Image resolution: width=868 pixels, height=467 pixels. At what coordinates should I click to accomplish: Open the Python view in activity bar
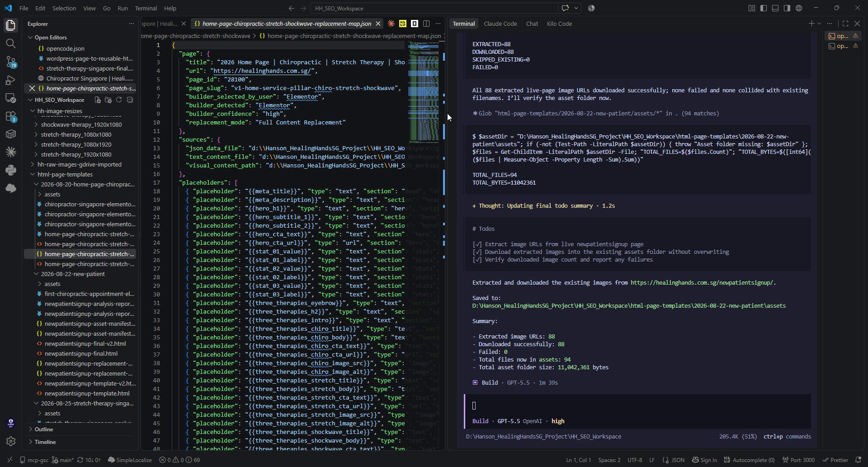[11, 170]
